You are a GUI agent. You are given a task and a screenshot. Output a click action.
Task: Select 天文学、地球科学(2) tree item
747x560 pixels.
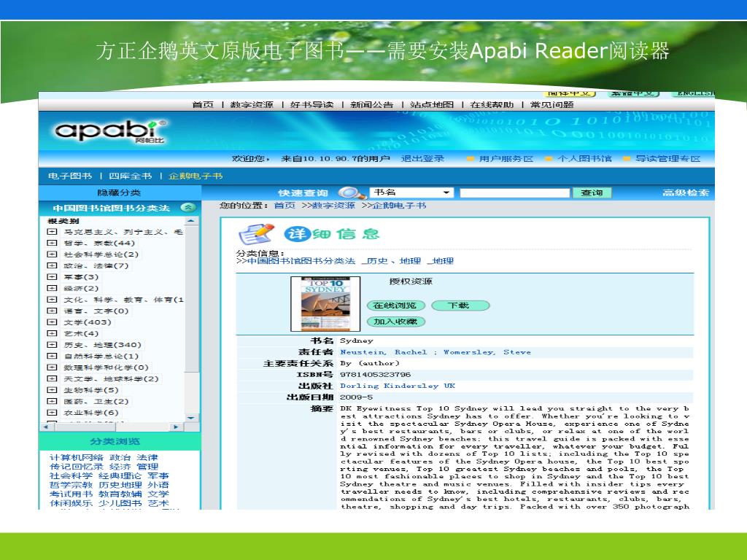point(111,379)
